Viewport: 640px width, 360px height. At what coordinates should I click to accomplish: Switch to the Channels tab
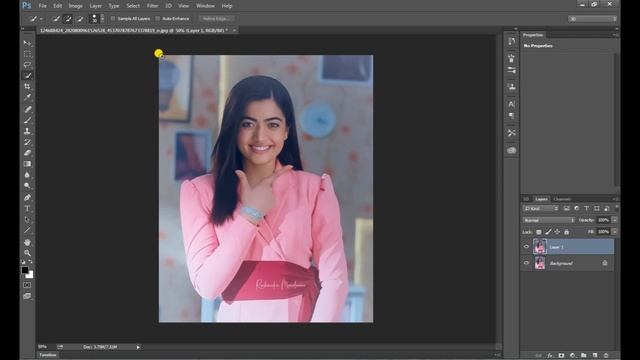click(562, 199)
